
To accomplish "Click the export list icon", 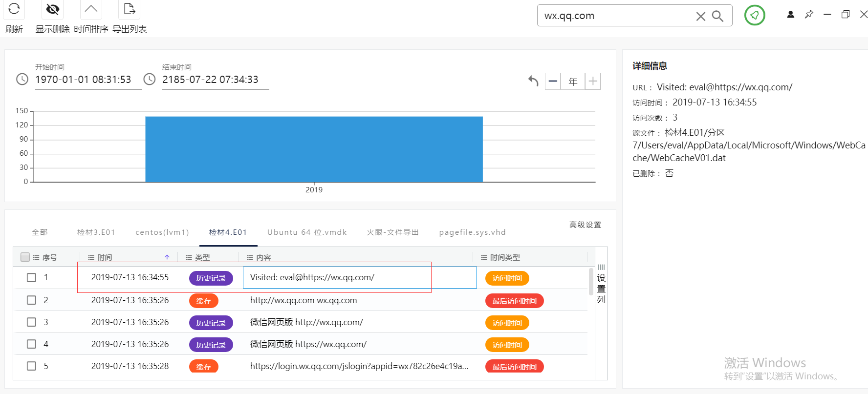I will coord(130,9).
